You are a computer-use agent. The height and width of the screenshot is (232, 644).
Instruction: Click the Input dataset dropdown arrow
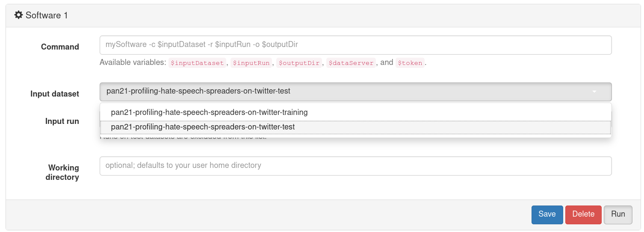pyautogui.click(x=594, y=91)
